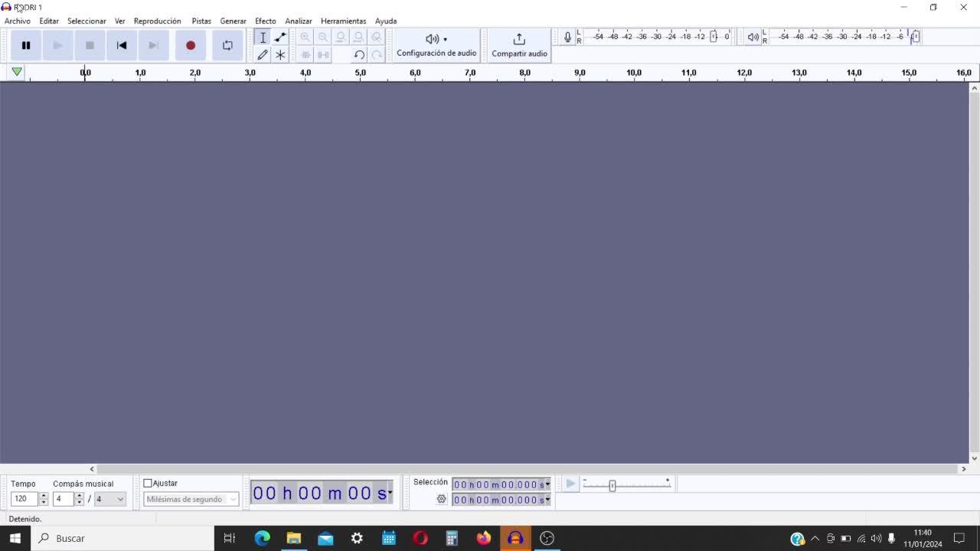Open the Editar menu
The width and height of the screenshot is (980, 551).
(49, 21)
